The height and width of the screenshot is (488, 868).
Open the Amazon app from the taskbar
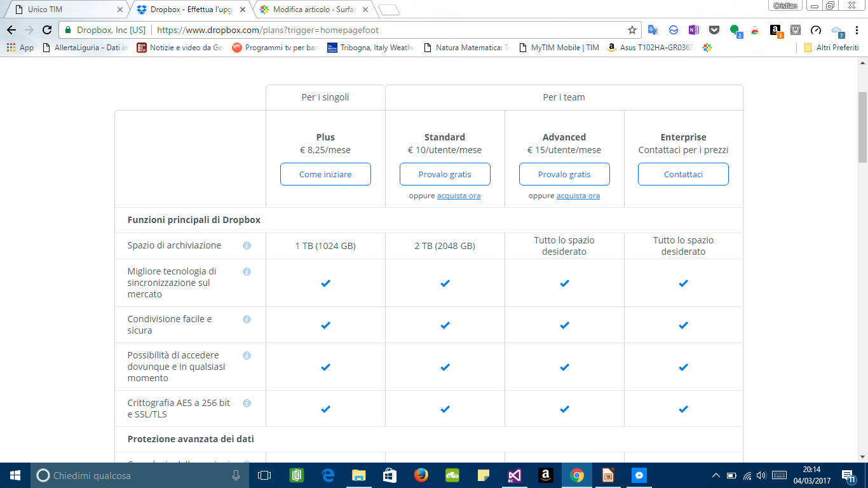545,475
